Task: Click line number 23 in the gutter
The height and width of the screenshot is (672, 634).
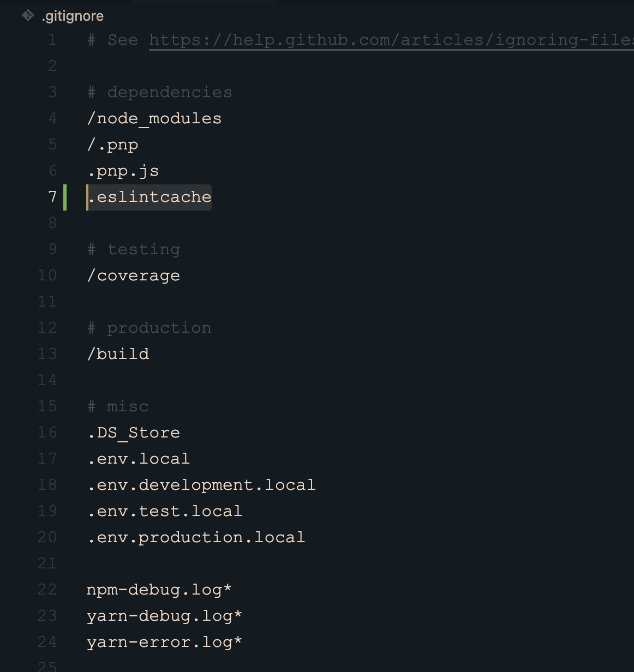Action: [x=47, y=615]
